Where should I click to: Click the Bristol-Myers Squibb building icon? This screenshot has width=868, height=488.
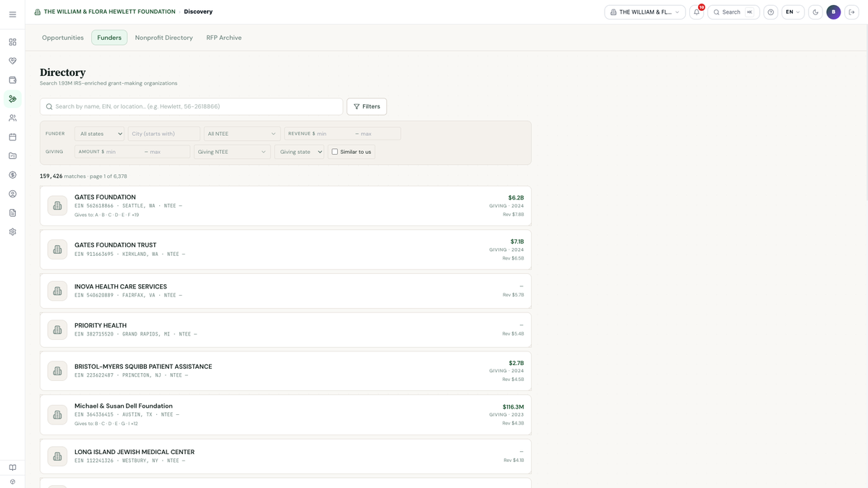pos(57,371)
